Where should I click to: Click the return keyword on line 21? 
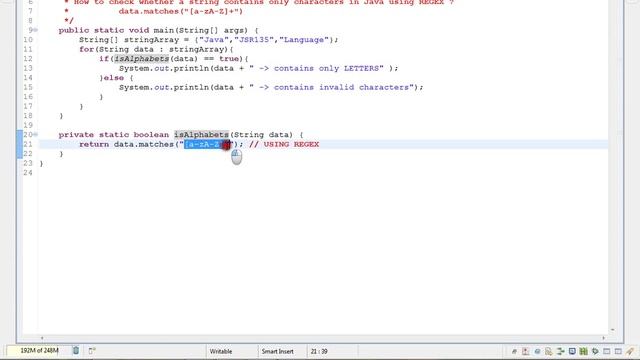94,144
